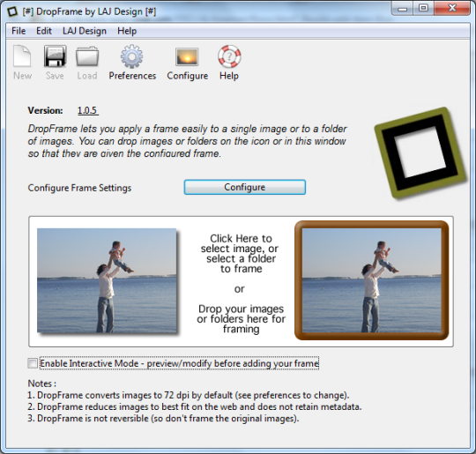The height and width of the screenshot is (454, 476).
Task: Enable Interactive Mode checkbox
Action: [33, 363]
